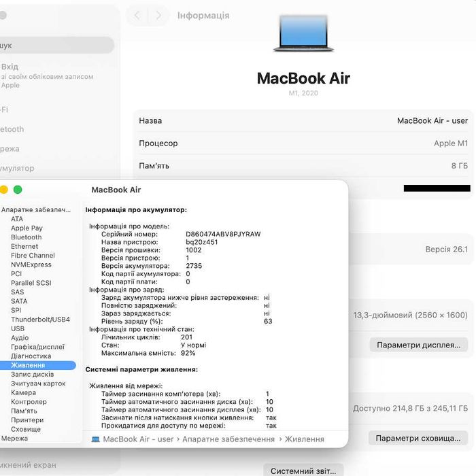This screenshot has width=476, height=476.
Task: Select Зчитувач карток in the hardware list
Action: point(38,384)
